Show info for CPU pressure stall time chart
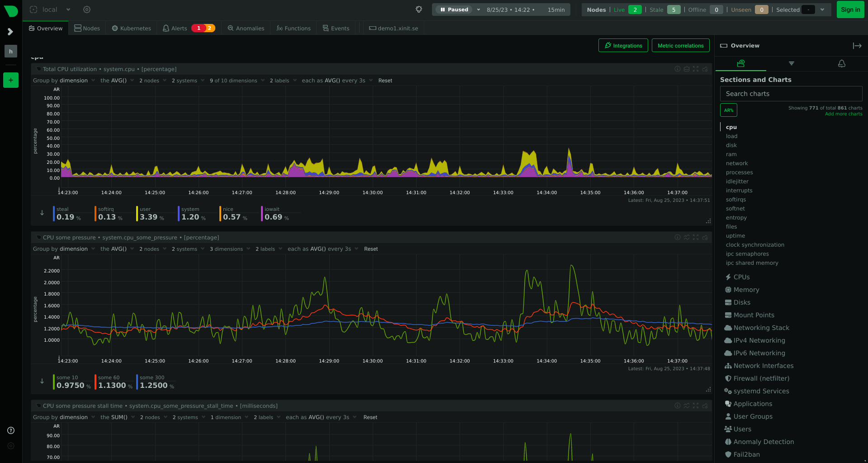Viewport: 868px width, 463px height. (x=678, y=406)
